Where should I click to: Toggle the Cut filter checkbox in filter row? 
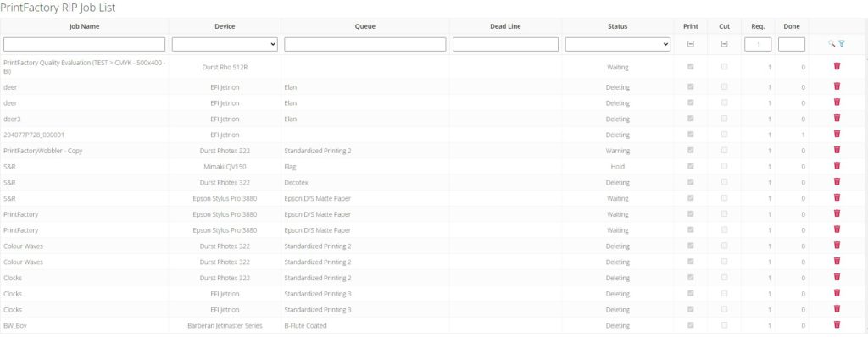click(724, 44)
